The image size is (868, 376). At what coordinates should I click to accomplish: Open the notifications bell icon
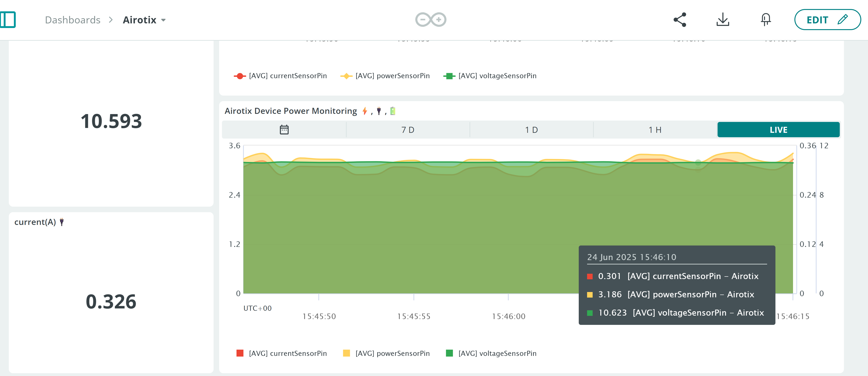(x=765, y=19)
